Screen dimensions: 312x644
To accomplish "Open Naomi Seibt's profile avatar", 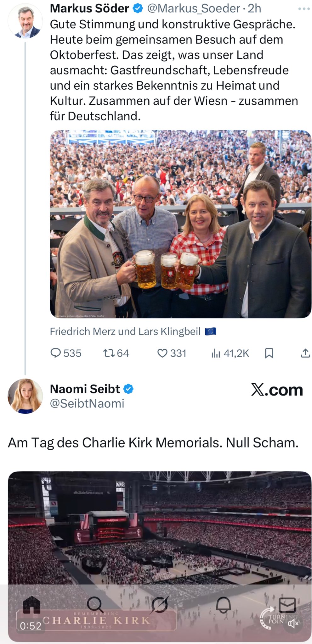I will click(x=25, y=396).
